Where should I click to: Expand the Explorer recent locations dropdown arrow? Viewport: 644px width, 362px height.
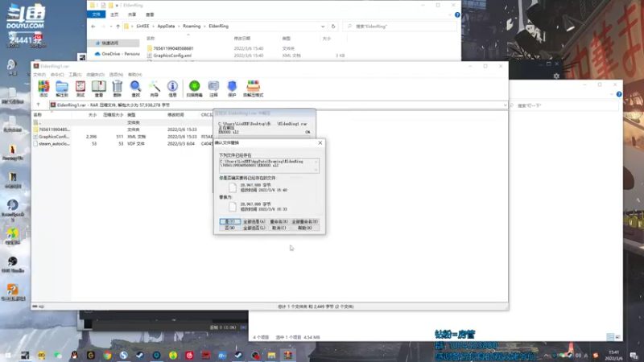point(110,27)
